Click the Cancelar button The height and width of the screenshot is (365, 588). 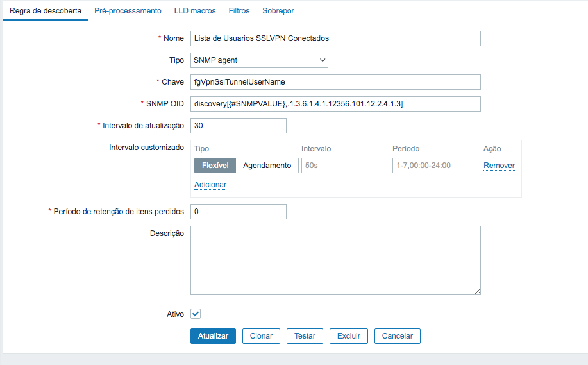pos(398,336)
